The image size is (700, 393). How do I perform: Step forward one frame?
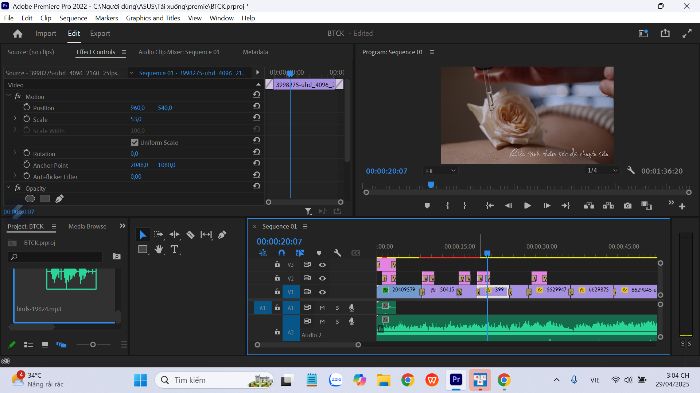click(546, 205)
